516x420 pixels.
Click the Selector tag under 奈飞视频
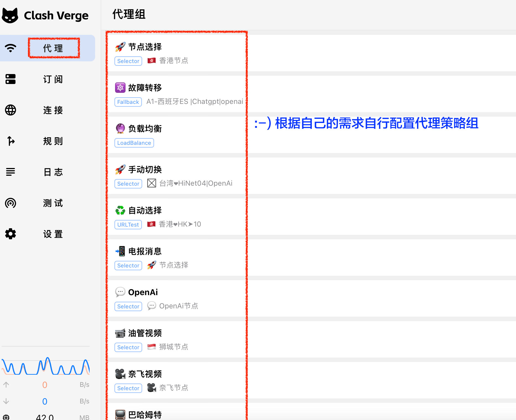(x=128, y=388)
